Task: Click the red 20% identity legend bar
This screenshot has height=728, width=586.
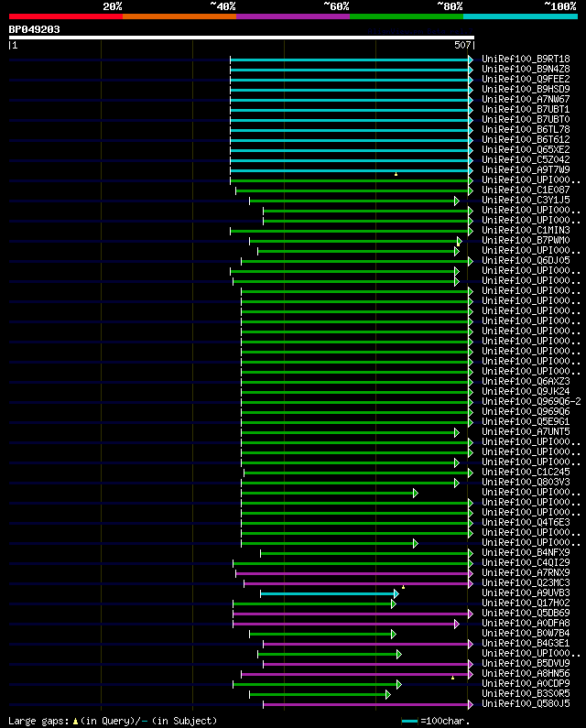Action: coord(66,16)
